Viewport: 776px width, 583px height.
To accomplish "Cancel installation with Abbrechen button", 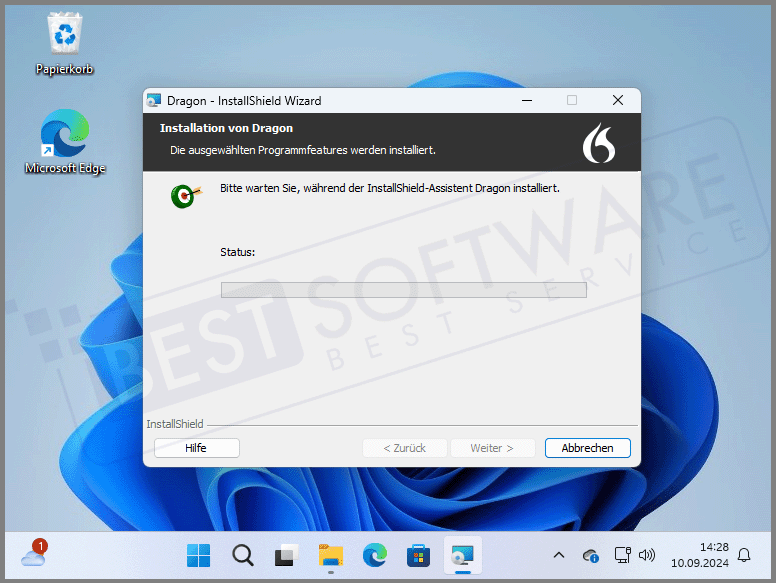I will (x=587, y=448).
